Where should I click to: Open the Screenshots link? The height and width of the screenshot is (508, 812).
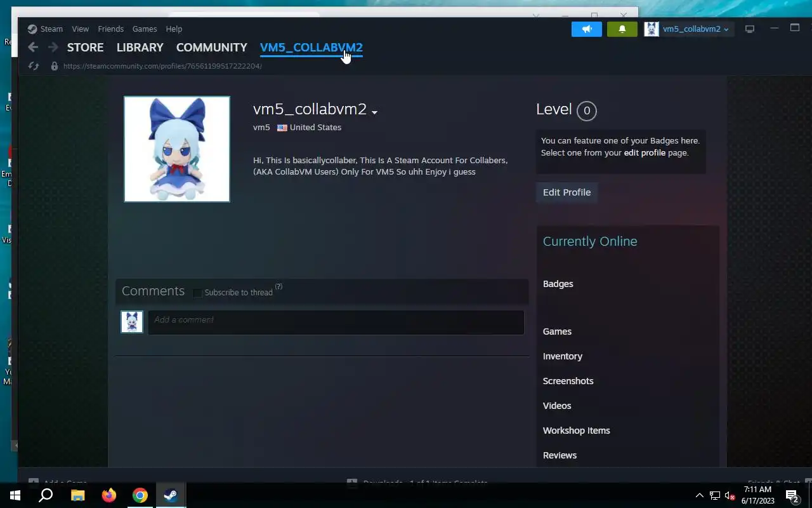(568, 381)
